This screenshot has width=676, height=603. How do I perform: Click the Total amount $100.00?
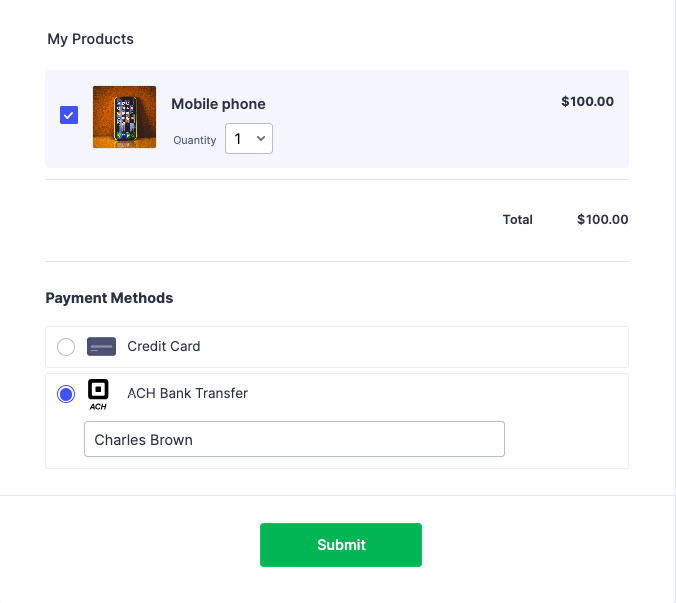(602, 220)
